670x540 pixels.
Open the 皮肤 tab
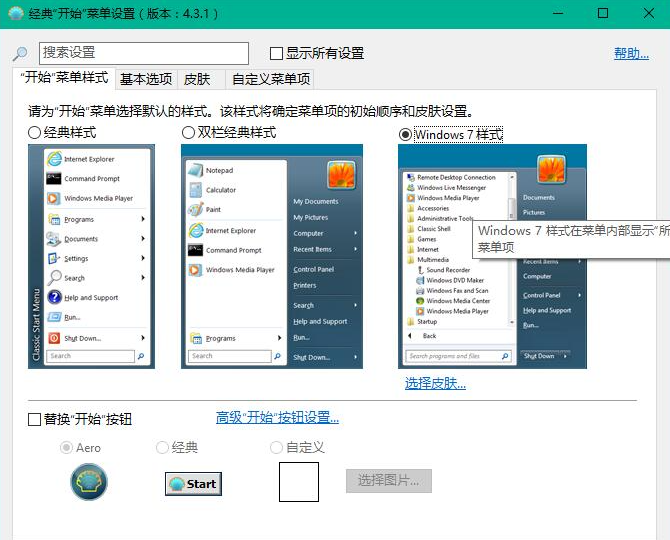click(x=197, y=79)
